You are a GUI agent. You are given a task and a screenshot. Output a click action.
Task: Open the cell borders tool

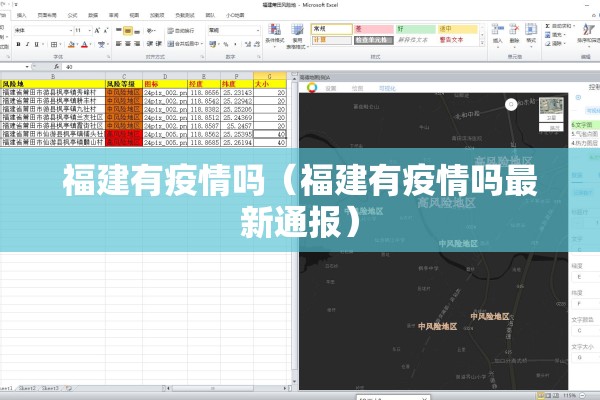pyautogui.click(x=54, y=44)
